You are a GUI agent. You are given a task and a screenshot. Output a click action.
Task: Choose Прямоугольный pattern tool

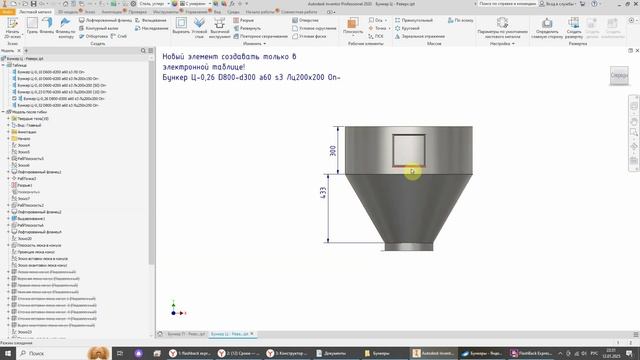click(413, 20)
